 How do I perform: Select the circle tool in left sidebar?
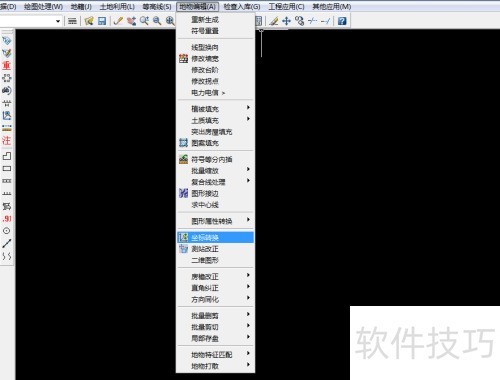7,231
